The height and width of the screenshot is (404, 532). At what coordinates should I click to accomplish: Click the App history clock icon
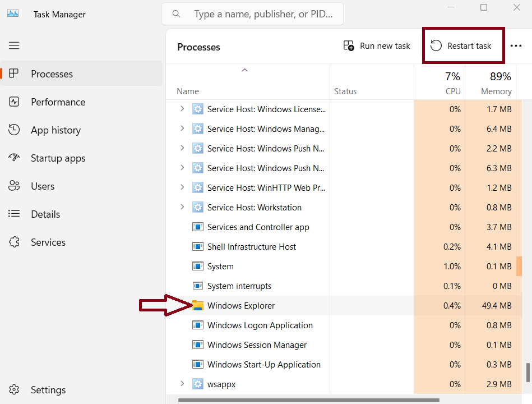click(14, 130)
